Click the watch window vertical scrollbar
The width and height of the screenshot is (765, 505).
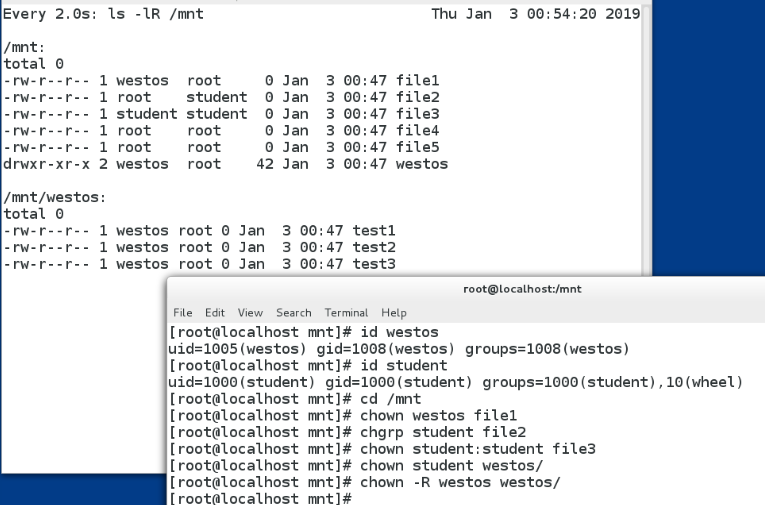(646, 141)
